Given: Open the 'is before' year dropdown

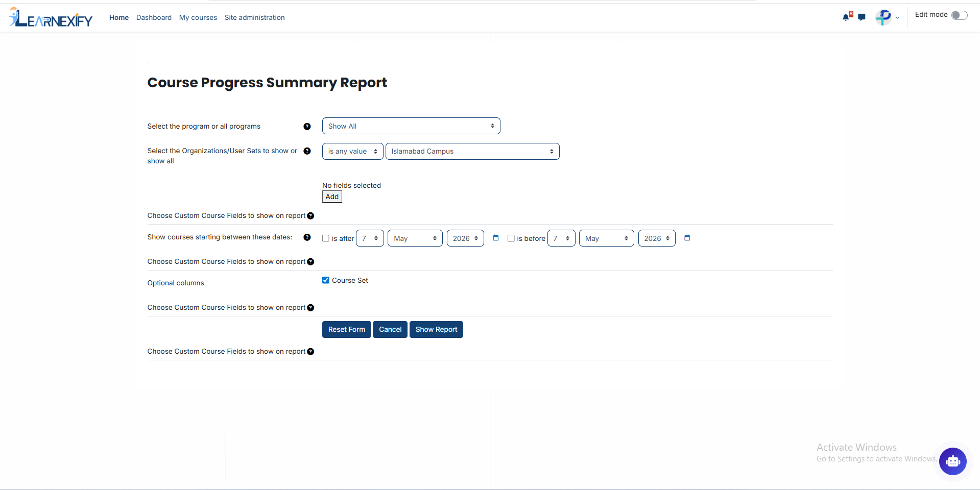Looking at the screenshot, I should pyautogui.click(x=657, y=238).
